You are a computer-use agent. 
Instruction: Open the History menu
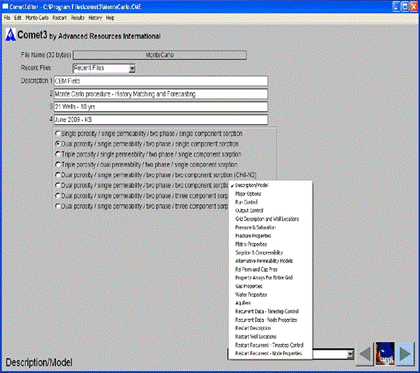tap(95, 18)
